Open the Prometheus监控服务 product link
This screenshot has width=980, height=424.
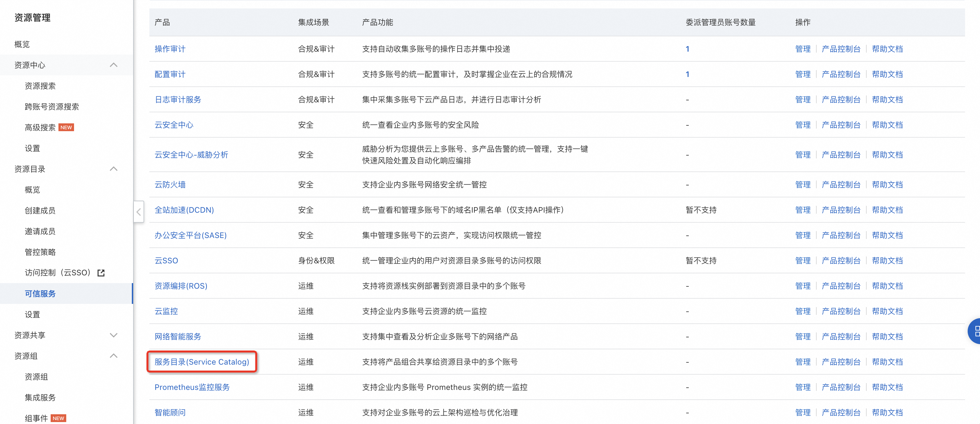click(192, 387)
